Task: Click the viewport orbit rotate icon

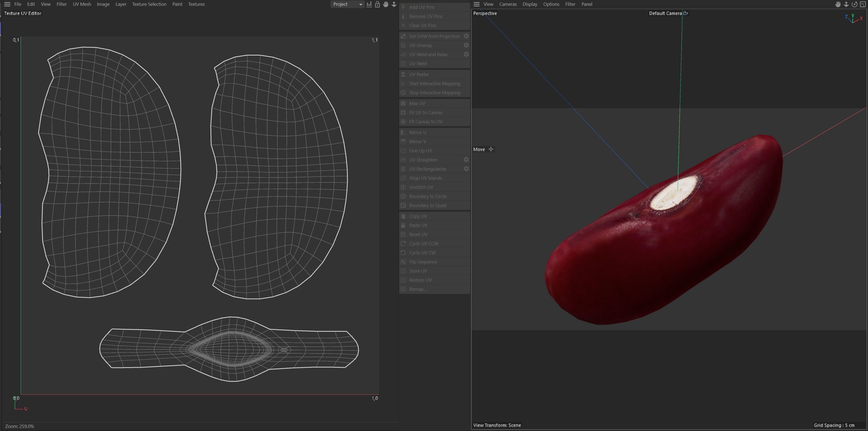Action: [x=854, y=4]
